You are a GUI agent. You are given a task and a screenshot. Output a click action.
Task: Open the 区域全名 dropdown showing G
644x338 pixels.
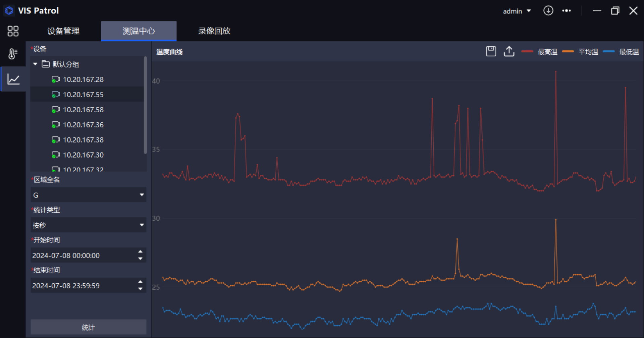(89, 195)
